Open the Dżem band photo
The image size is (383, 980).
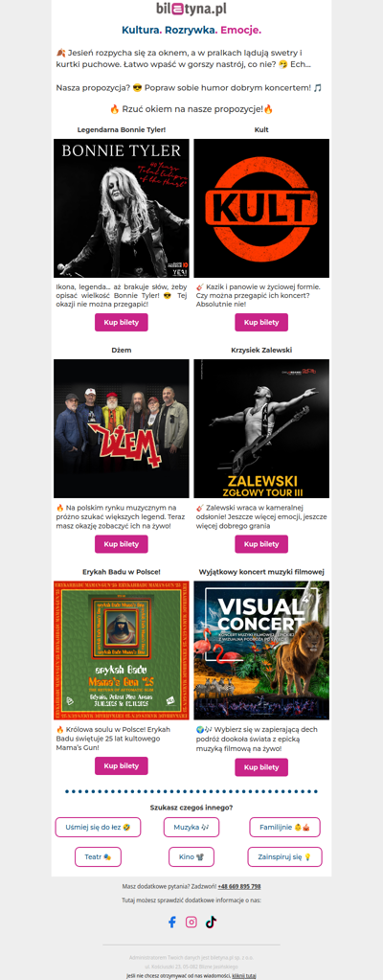point(122,429)
